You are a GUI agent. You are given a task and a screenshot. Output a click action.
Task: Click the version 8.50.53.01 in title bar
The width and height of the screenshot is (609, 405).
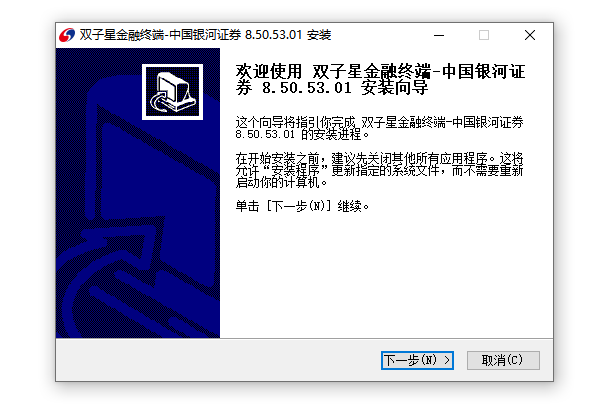coord(273,35)
